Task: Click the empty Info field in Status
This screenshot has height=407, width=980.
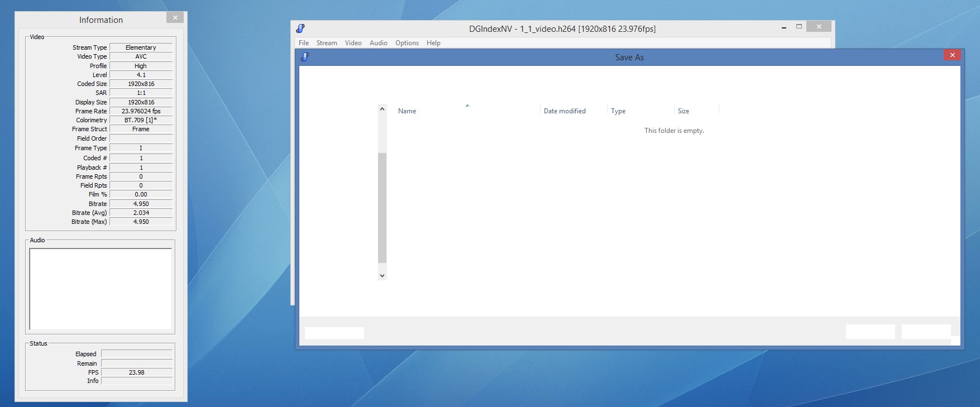Action: 137,381
